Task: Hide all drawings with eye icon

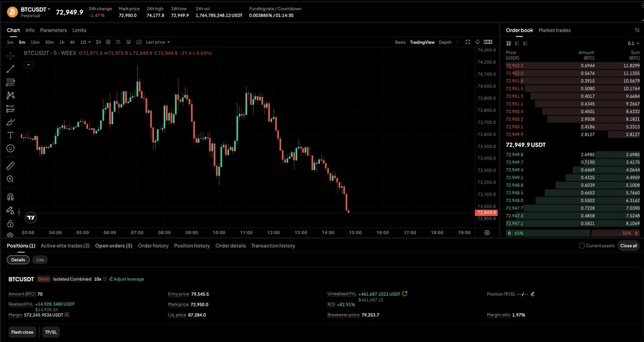Action: pos(10,234)
